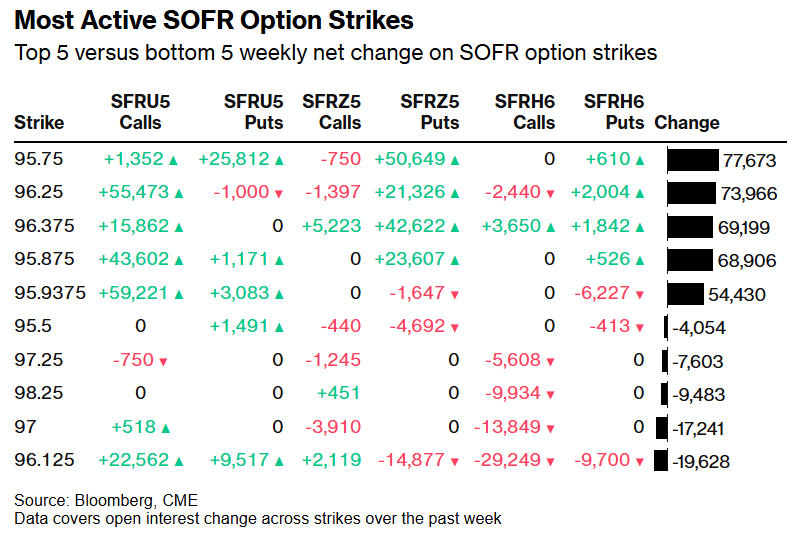Select the Strike column header
The image size is (794, 541).
pos(39,123)
